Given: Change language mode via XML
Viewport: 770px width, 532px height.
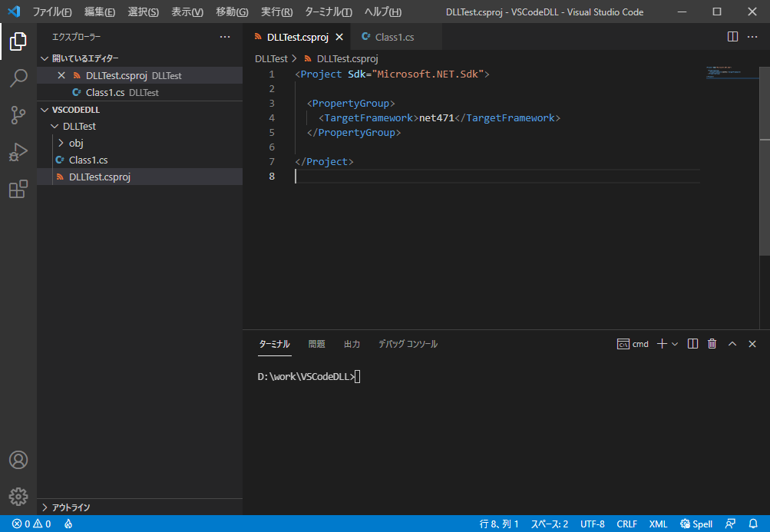Looking at the screenshot, I should (658, 524).
